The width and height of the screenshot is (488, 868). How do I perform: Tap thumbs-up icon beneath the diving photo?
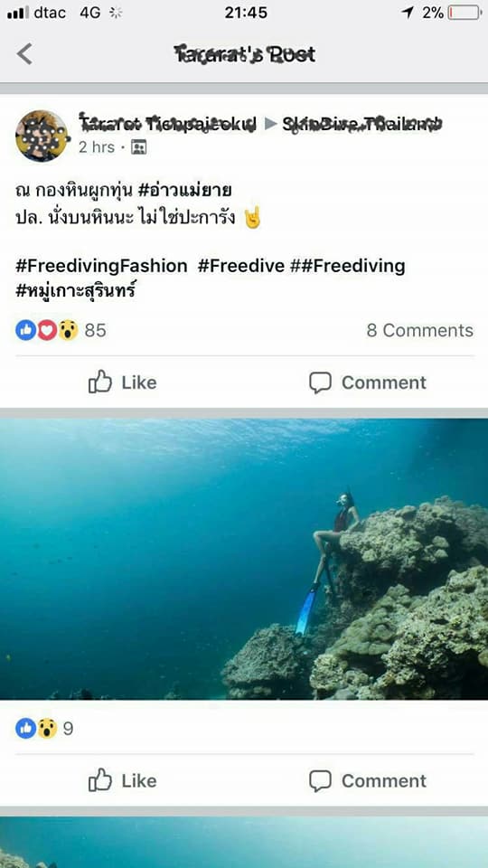click(x=100, y=780)
